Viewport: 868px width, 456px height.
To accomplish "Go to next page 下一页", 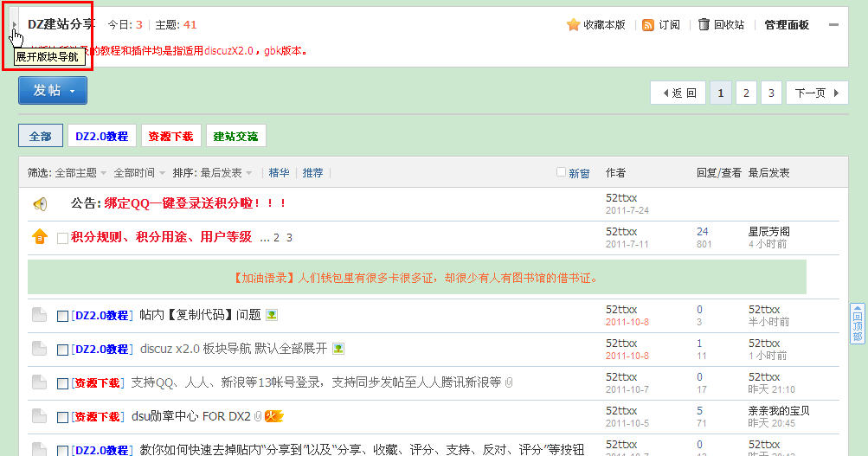I will 817,93.
